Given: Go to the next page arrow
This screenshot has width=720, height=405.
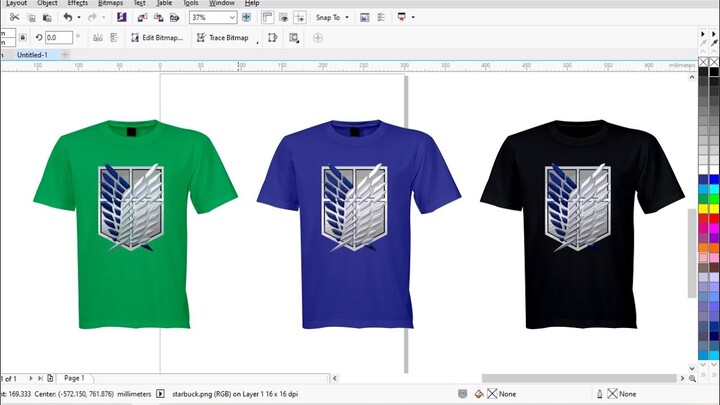Looking at the screenshot, I should [x=31, y=378].
